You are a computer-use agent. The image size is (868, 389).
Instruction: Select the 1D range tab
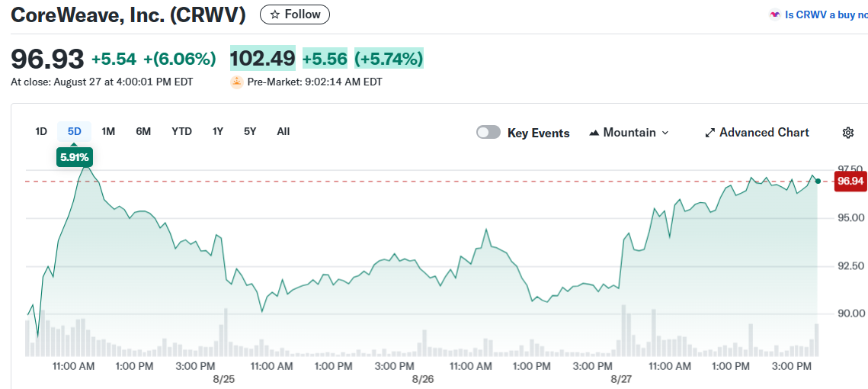41,131
